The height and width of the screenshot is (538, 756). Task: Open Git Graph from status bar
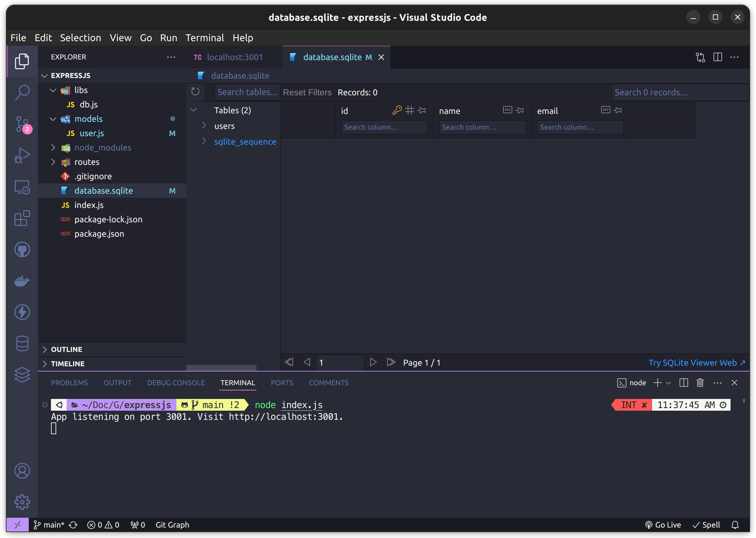[x=173, y=525]
